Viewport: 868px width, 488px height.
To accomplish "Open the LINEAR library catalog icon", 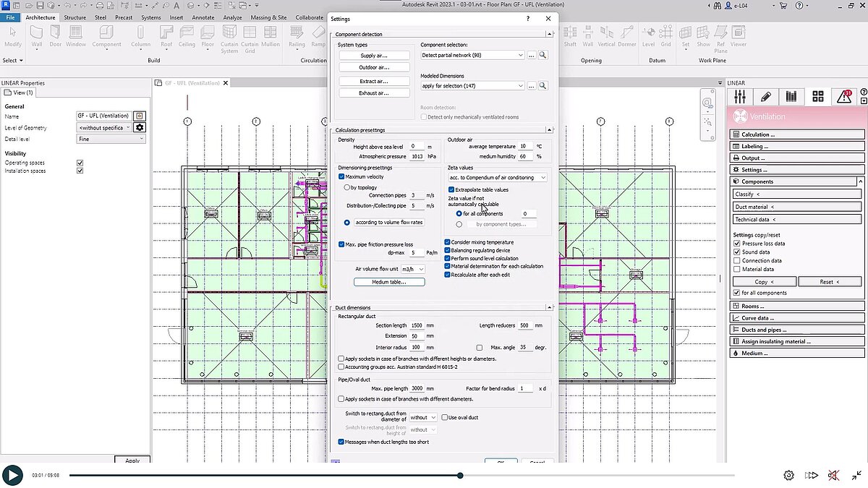I will tap(791, 97).
